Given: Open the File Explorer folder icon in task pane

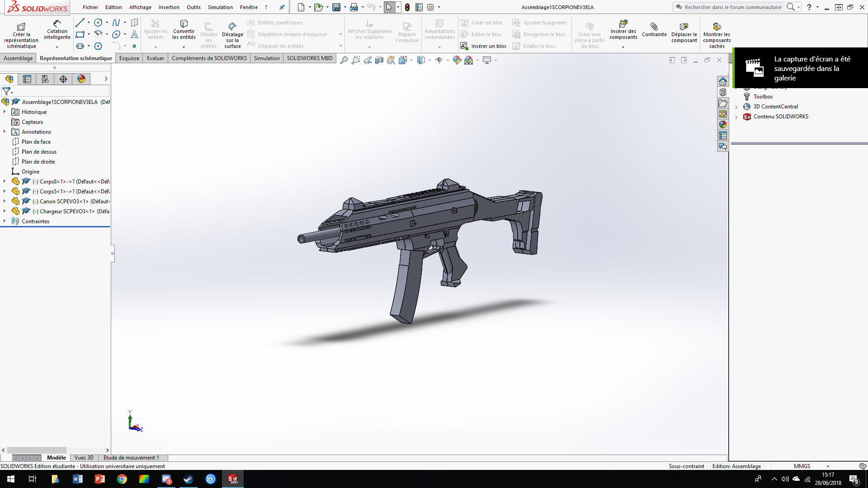Looking at the screenshot, I should coord(723,103).
